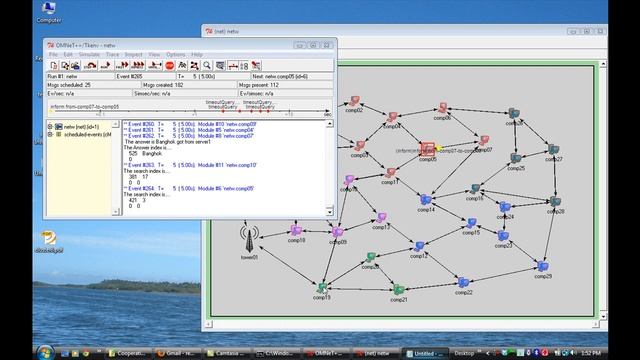The image size is (640, 360).
Task: Open the Help menu
Action: (x=197, y=54)
